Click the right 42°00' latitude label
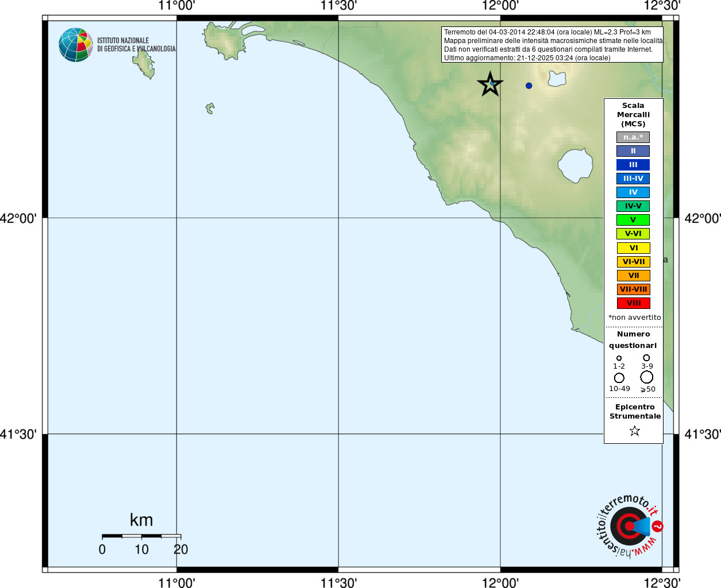The height and width of the screenshot is (588, 721). coord(703,219)
